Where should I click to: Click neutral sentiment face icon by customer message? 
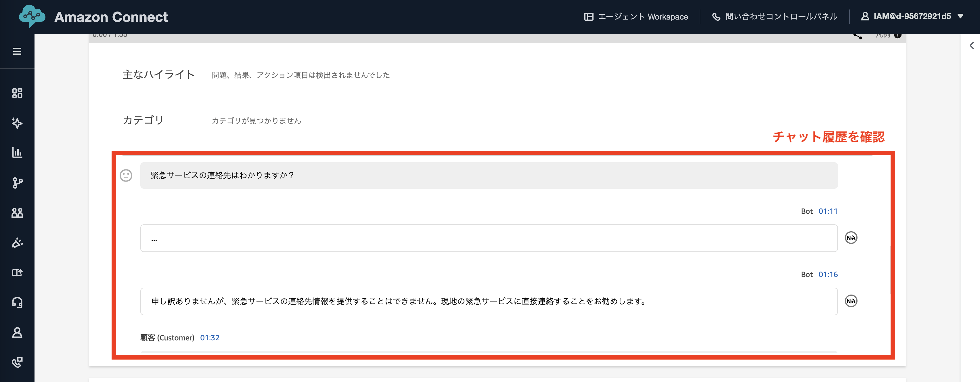pos(126,175)
